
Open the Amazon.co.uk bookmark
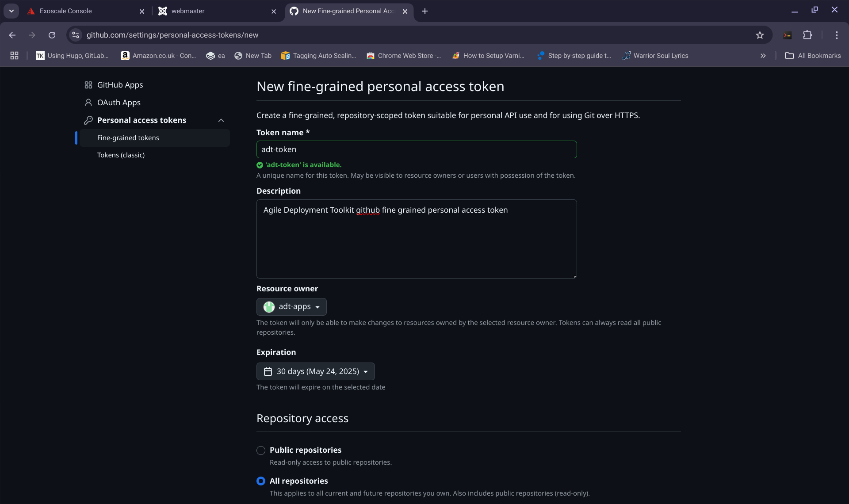click(159, 55)
